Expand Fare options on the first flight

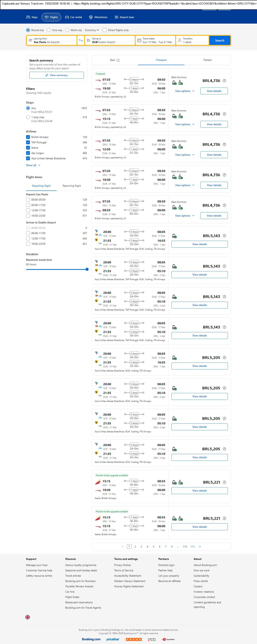185,91
